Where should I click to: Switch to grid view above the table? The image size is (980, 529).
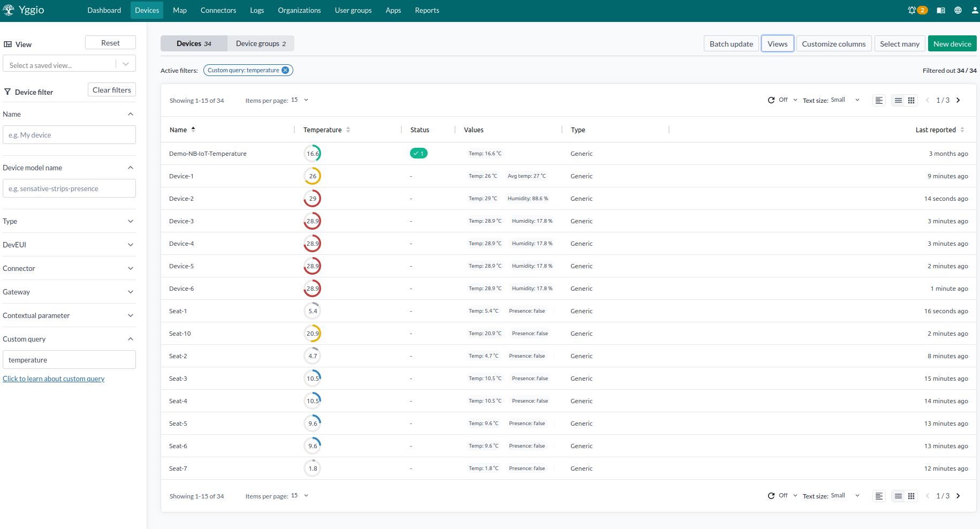click(x=911, y=100)
